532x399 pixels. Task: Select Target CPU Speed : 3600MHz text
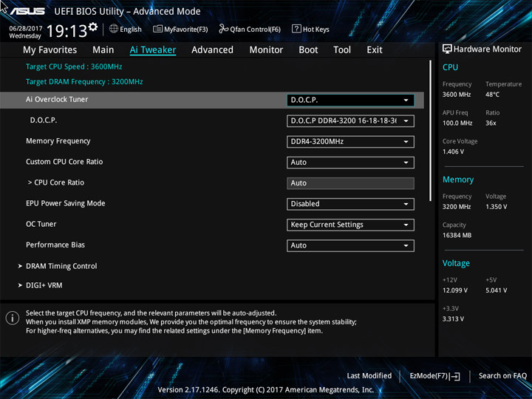pyautogui.click(x=74, y=66)
